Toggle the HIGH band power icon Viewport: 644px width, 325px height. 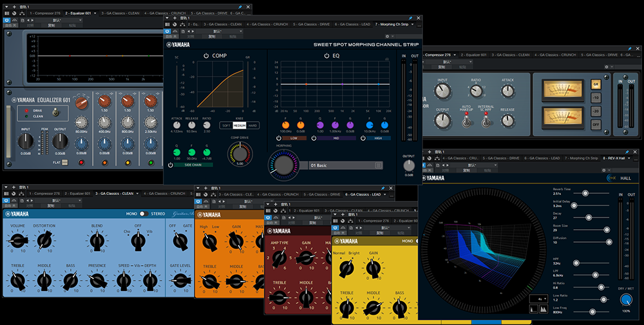(363, 138)
